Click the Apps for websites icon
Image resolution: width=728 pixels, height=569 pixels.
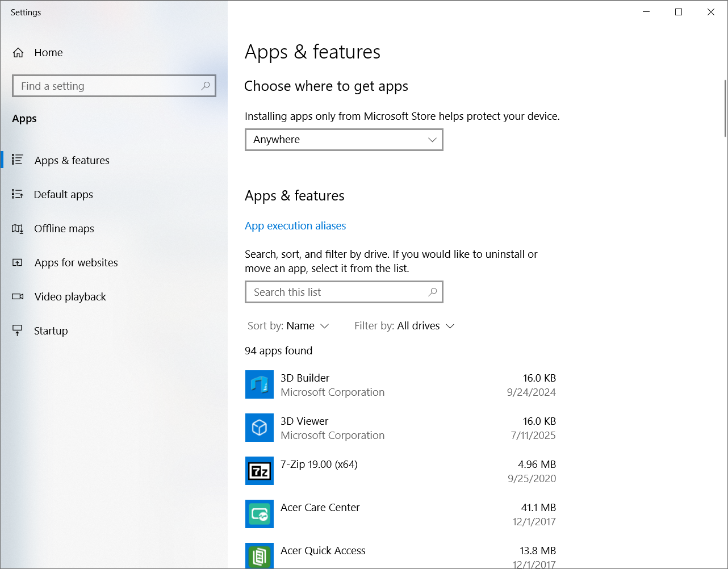tap(18, 262)
